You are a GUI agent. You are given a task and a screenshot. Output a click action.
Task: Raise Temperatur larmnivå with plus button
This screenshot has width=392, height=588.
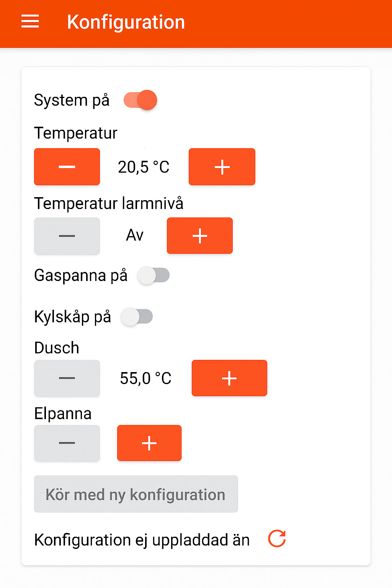pos(200,236)
